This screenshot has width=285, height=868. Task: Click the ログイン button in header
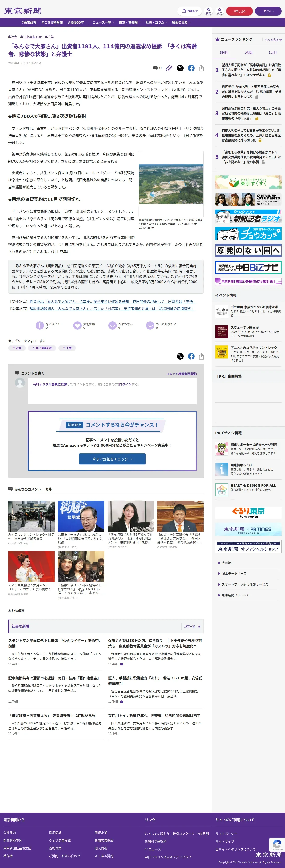coord(269,11)
